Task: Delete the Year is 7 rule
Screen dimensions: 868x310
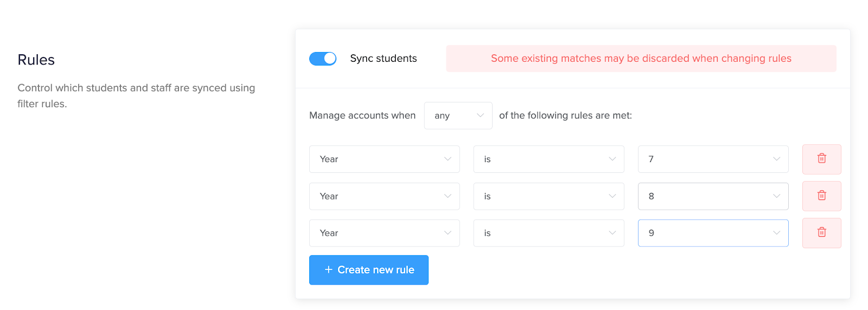Action: (x=821, y=159)
